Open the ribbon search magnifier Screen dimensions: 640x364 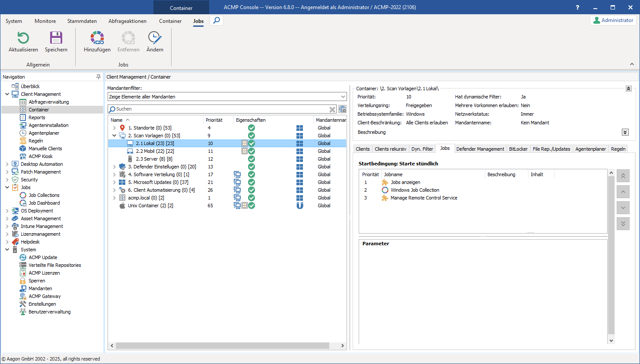(x=217, y=20)
